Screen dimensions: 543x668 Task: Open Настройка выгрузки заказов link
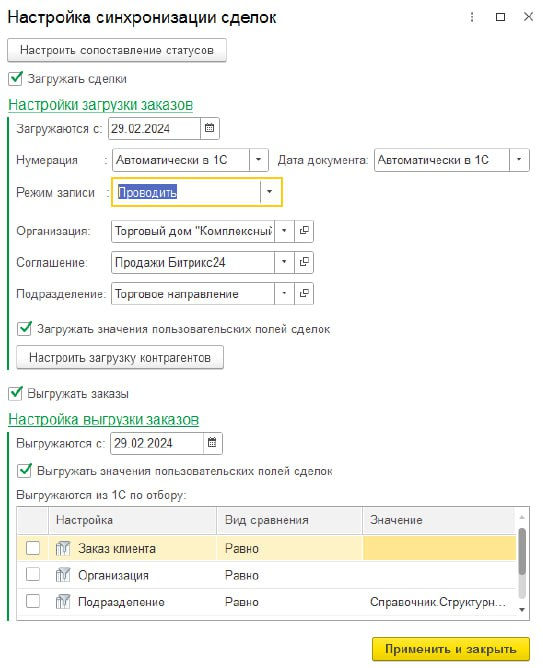pyautogui.click(x=103, y=419)
